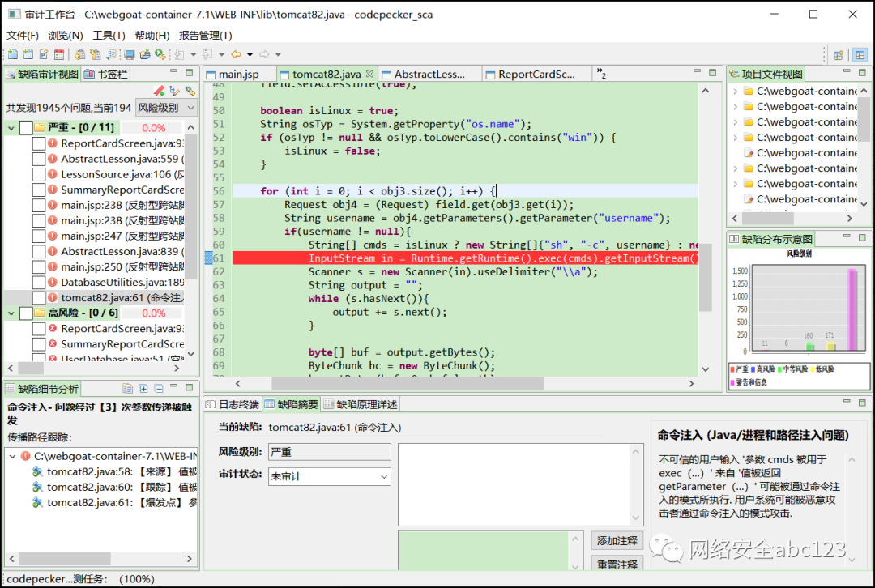Check the checkbox for ReportCardScreen.java:9
The image size is (875, 588).
(x=39, y=143)
